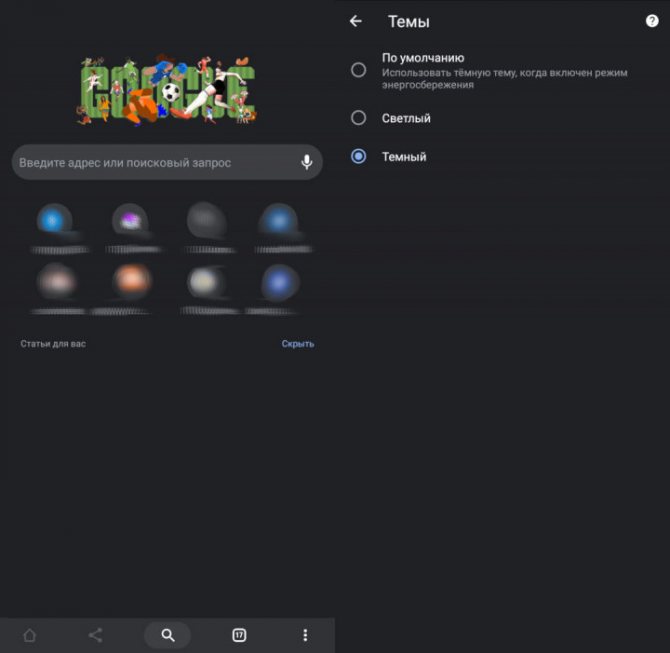Image resolution: width=670 pixels, height=653 pixels.
Task: Tap the microphone voice search icon
Action: [306, 162]
